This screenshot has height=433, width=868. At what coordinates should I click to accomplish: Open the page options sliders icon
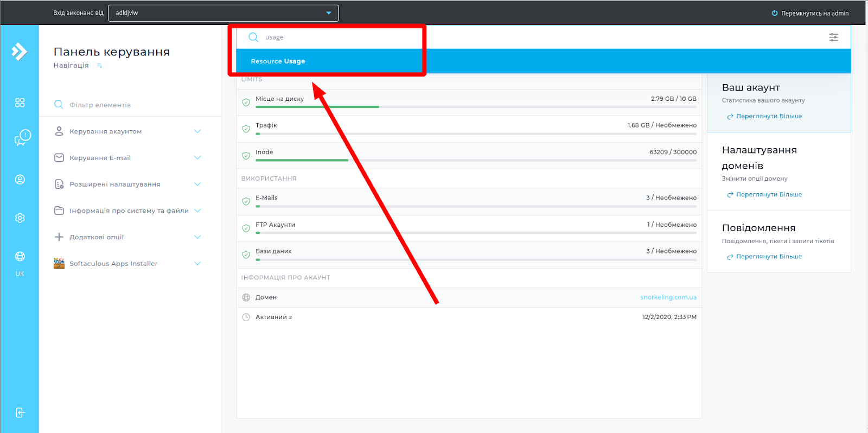tap(833, 37)
